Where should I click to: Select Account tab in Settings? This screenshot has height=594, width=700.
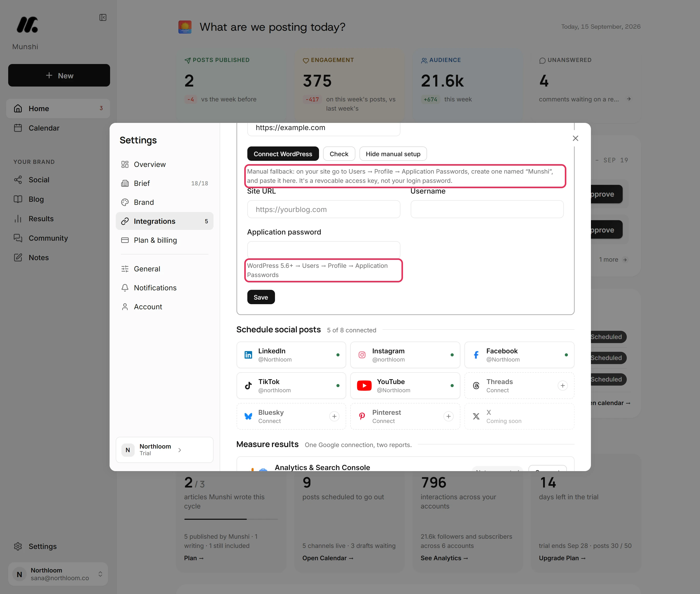point(164,307)
